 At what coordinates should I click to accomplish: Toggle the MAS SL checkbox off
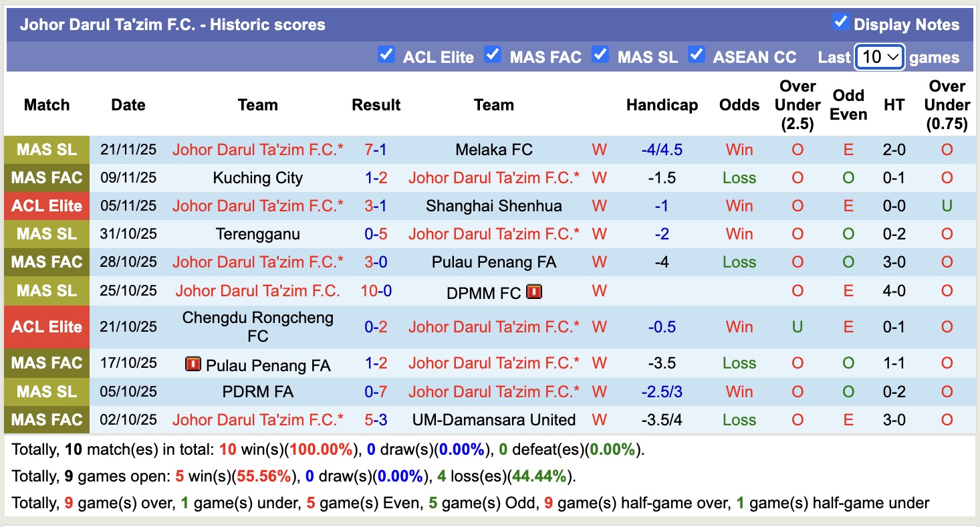pyautogui.click(x=600, y=56)
